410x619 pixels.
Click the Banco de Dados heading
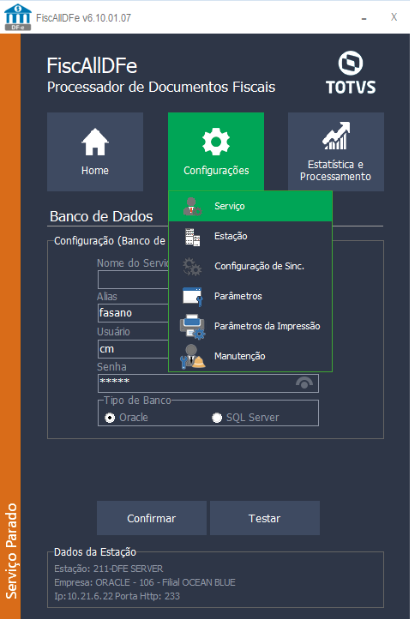pyautogui.click(x=101, y=216)
